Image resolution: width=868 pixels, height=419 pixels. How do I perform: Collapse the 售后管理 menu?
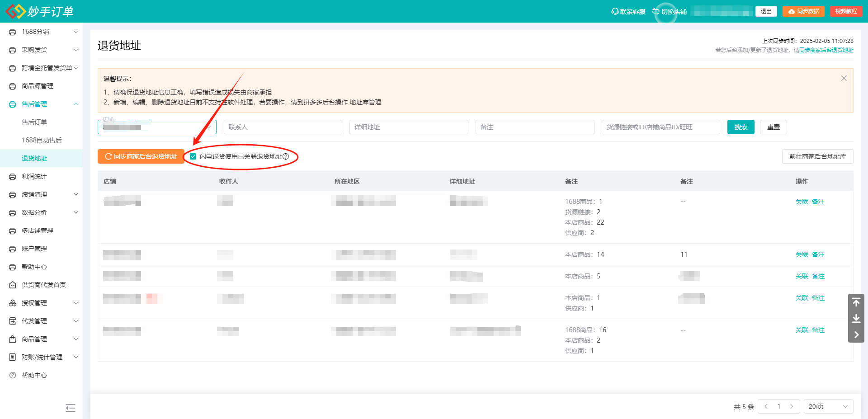[x=76, y=104]
